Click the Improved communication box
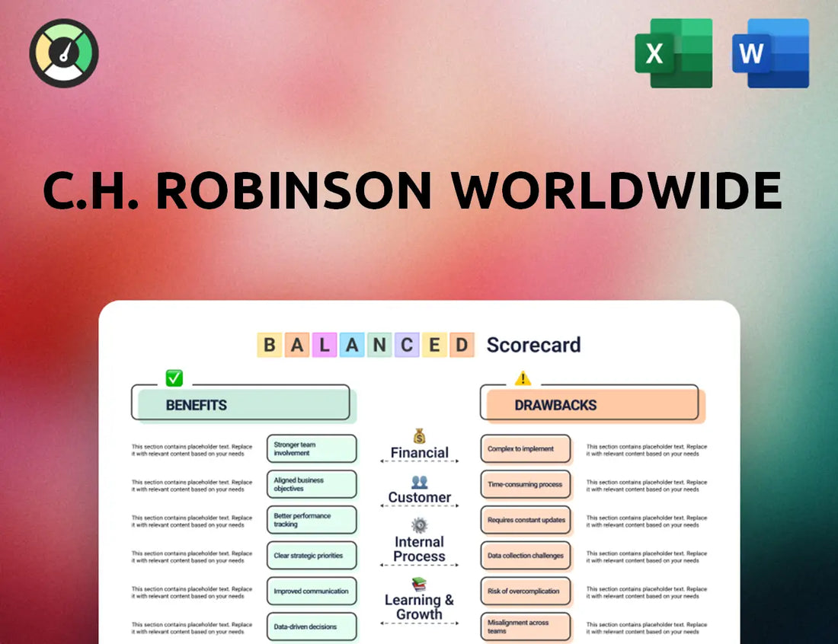The image size is (838, 644). 312,591
